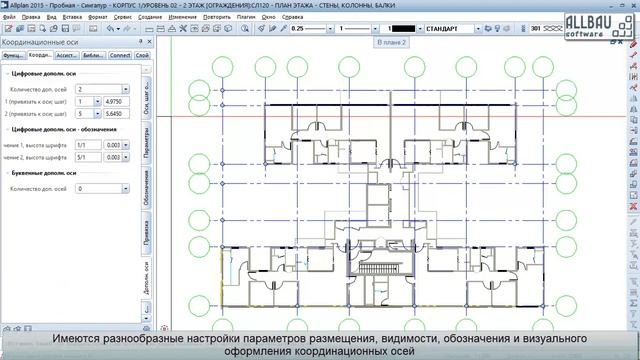Open the Изменение menu
The width and height of the screenshot is (640, 360).
click(x=182, y=17)
